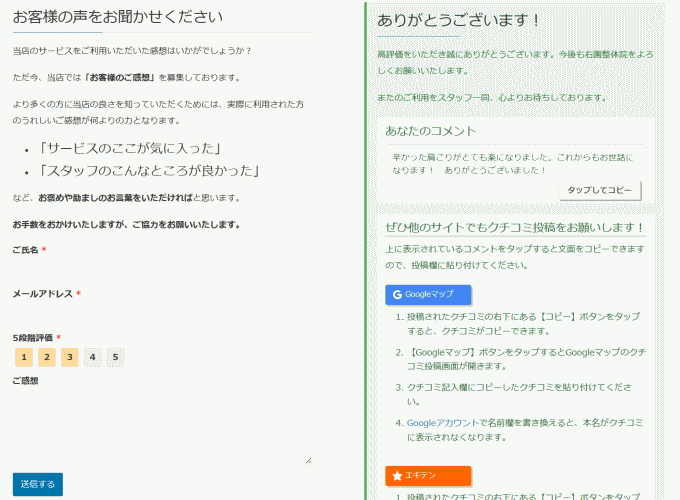
Task: Choose rating 3 in 5段階評価
Action: pyautogui.click(x=70, y=357)
